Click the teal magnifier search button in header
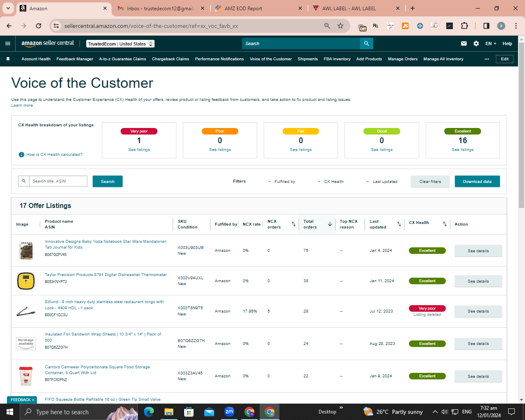This screenshot has width=525, height=420. point(367,43)
